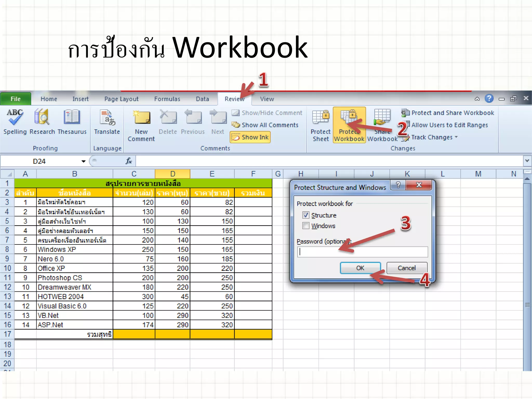The height and width of the screenshot is (399, 532).
Task: Select column B header
Action: pos(75,174)
